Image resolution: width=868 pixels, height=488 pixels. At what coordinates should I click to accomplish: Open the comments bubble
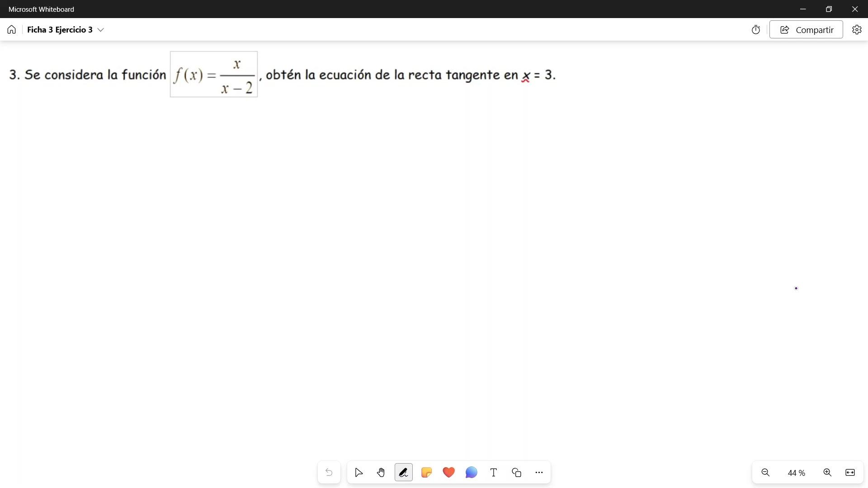[471, 473]
